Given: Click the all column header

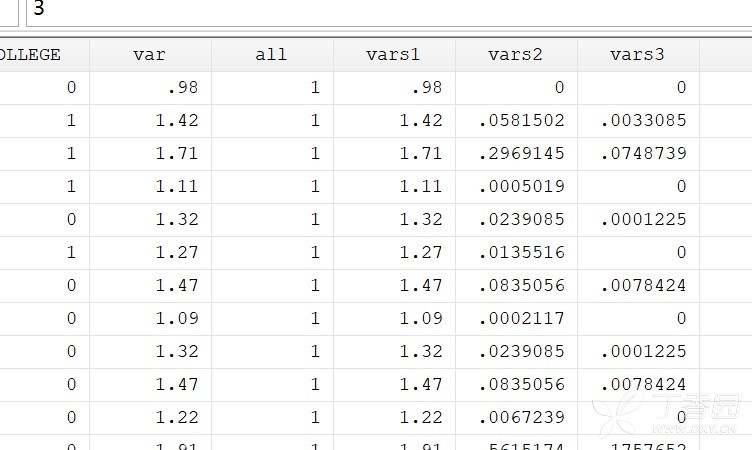Looking at the screenshot, I should click(271, 55).
